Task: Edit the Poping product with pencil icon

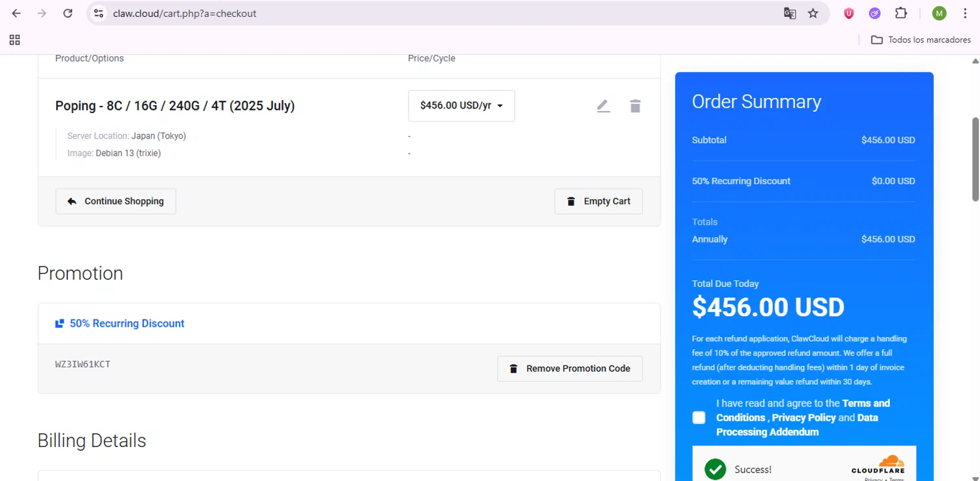Action: (603, 106)
